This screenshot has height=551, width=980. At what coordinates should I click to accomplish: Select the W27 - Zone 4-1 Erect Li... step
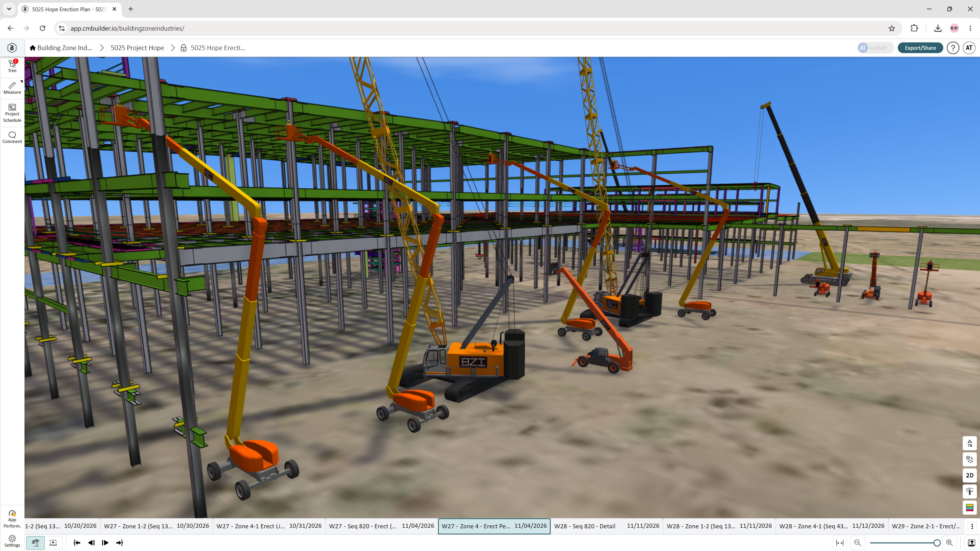click(x=269, y=526)
